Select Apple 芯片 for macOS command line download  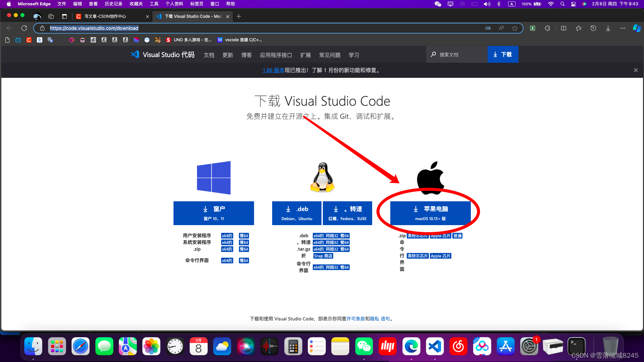click(x=441, y=256)
